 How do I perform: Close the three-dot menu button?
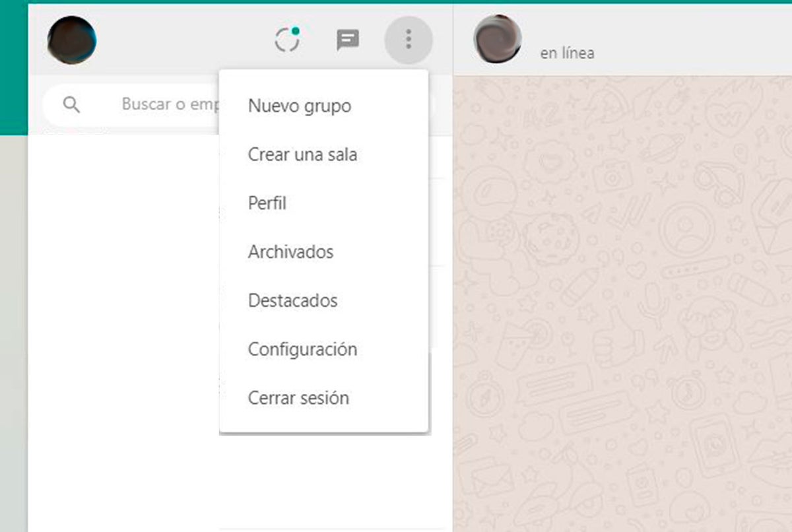click(409, 40)
